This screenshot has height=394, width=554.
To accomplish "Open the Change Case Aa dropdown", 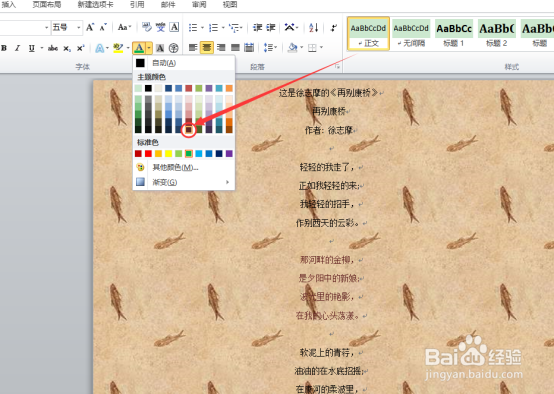I will pos(124,27).
